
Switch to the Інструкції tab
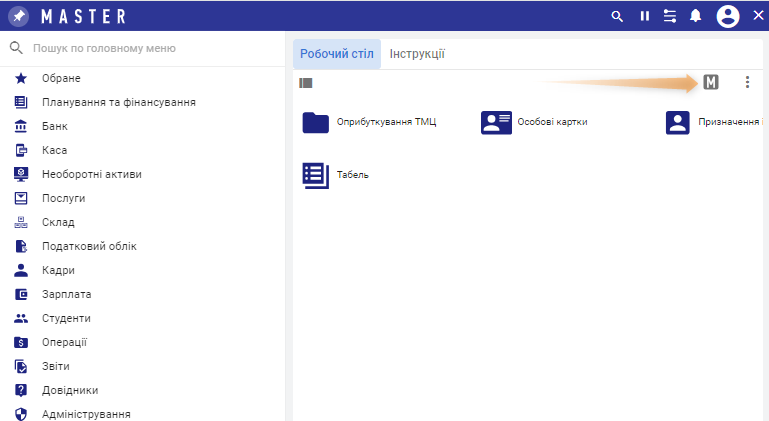(417, 54)
